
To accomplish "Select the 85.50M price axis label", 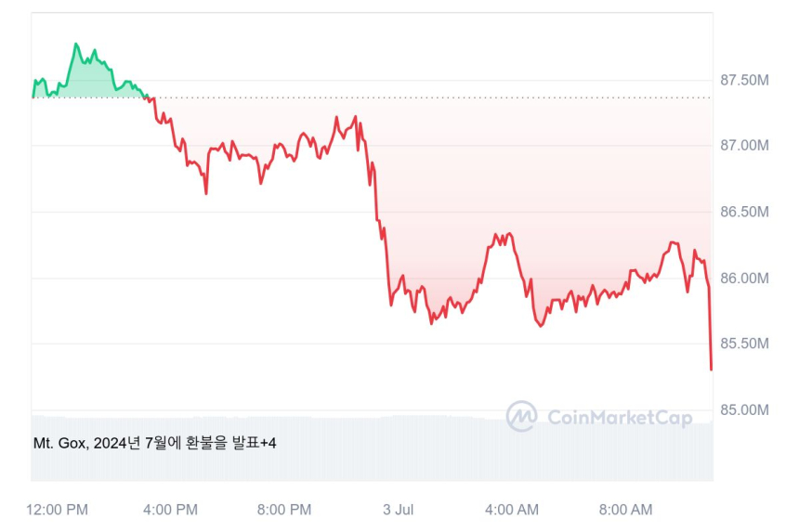I will 744,344.
